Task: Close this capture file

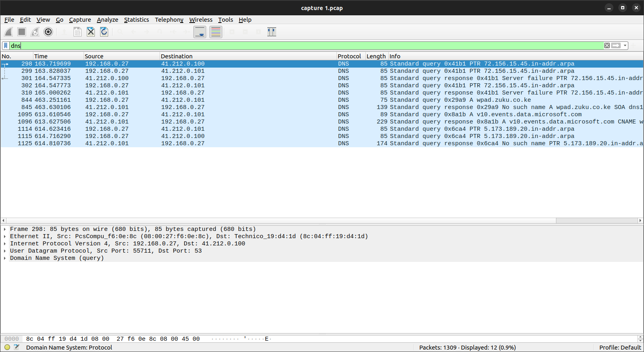Action: [91, 32]
